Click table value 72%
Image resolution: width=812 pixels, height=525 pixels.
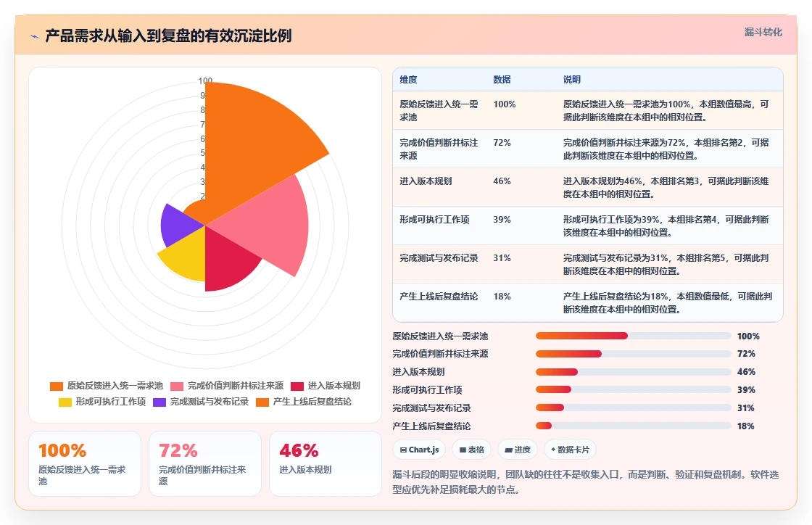[x=502, y=143]
